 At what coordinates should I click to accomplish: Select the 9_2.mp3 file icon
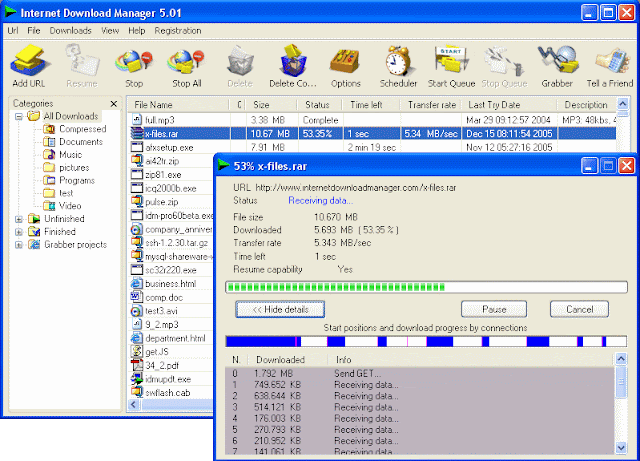click(x=136, y=324)
